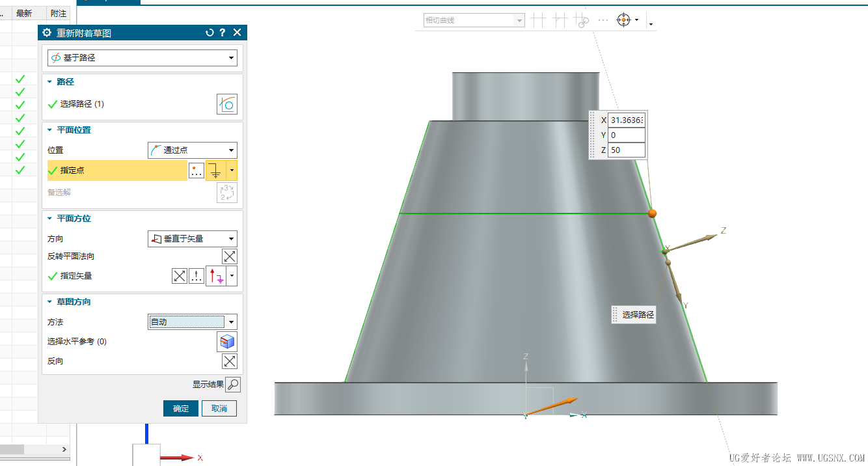Reset the 重新附着草图 dialog
This screenshot has width=868, height=466.
click(x=210, y=33)
